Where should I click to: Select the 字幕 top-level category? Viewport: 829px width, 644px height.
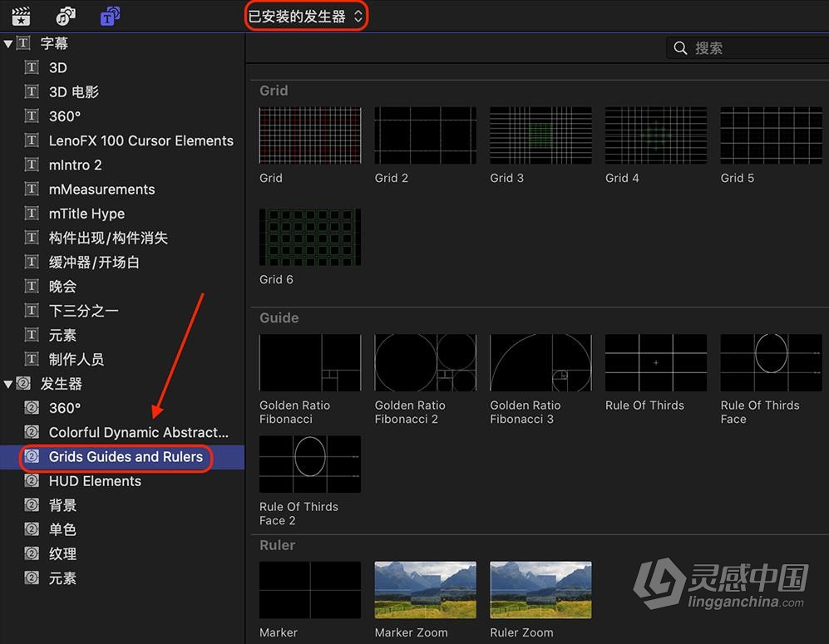tap(54, 43)
